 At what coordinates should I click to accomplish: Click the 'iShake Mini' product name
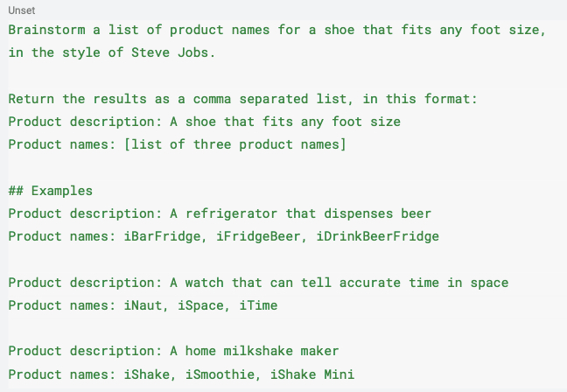tap(312, 374)
